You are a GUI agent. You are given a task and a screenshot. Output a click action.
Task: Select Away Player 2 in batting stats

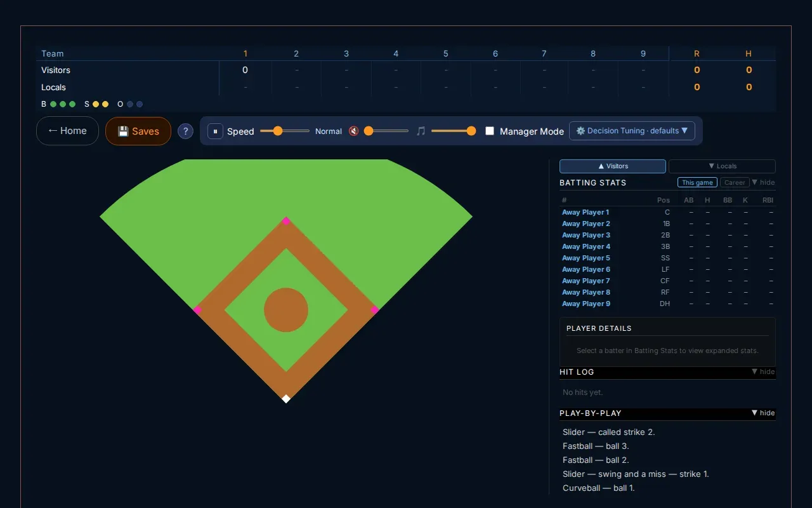667,224
